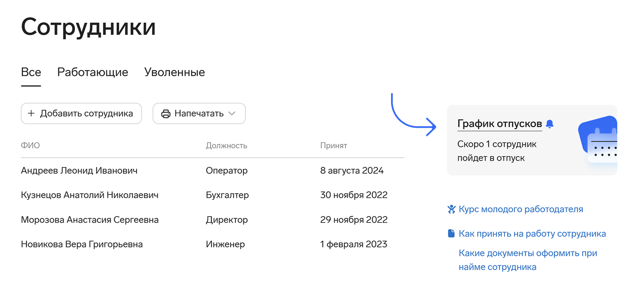This screenshot has height=282, width=644.
Task: Add a new employee with Добавить сотрудника
Action: (x=81, y=113)
